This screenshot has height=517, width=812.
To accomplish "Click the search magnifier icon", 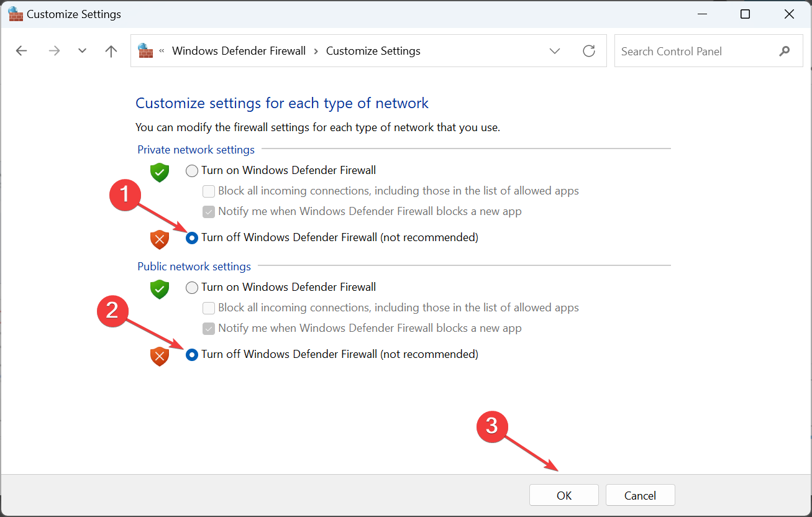I will point(785,51).
